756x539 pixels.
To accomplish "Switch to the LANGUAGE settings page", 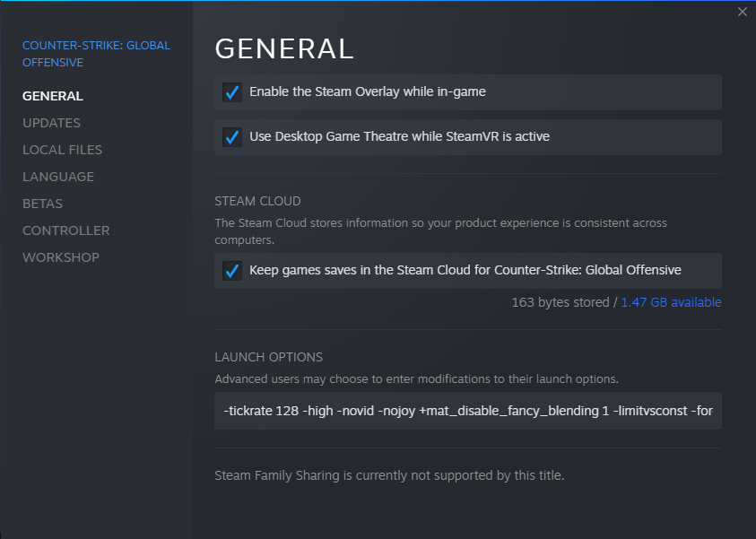I will [x=58, y=177].
